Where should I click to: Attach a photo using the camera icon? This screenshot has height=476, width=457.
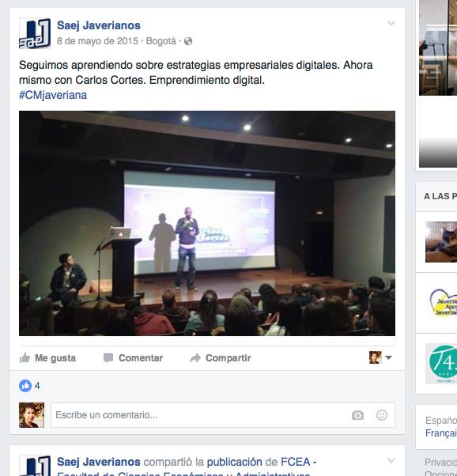(x=357, y=415)
